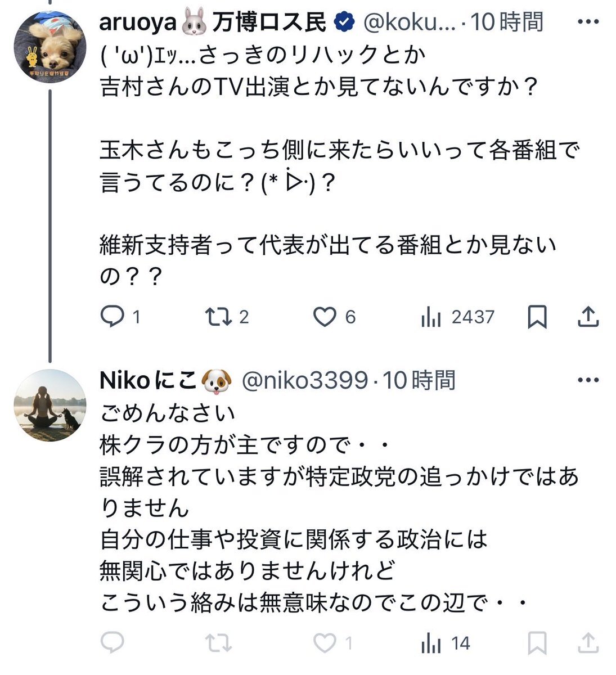616x675 pixels.
Task: Like aruoya's tweet with heart icon
Action: pyautogui.click(x=325, y=317)
